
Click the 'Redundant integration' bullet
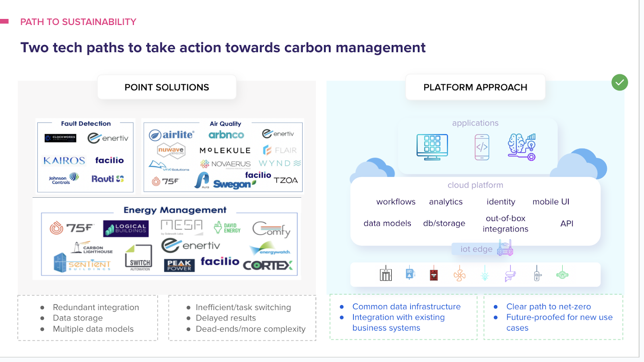(x=96, y=307)
